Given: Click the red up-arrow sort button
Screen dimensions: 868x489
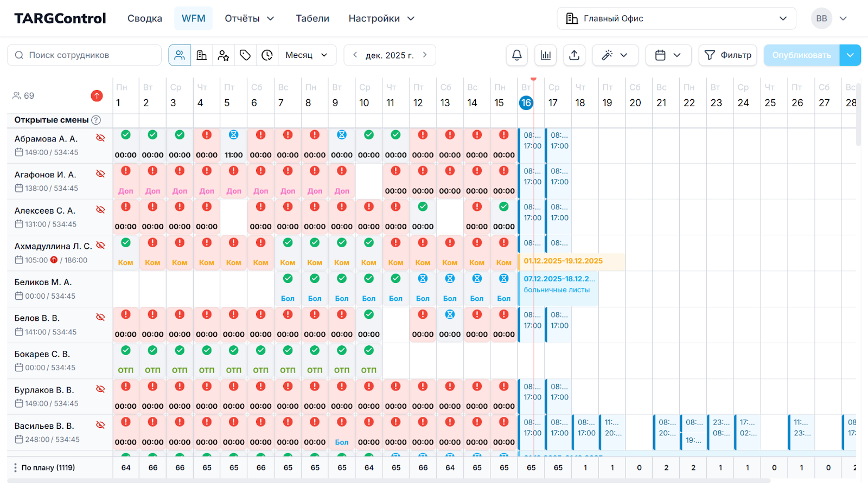Looking at the screenshot, I should [97, 96].
